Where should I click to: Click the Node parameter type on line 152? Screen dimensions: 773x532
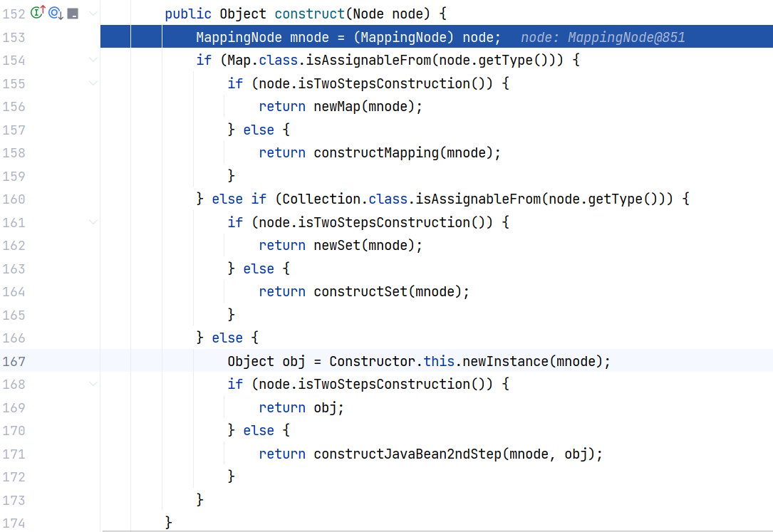(x=368, y=14)
